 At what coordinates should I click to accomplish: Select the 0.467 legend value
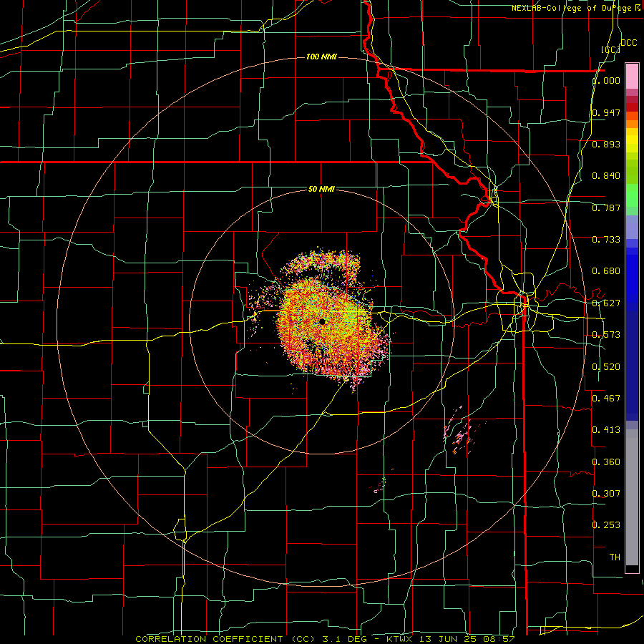tap(606, 399)
